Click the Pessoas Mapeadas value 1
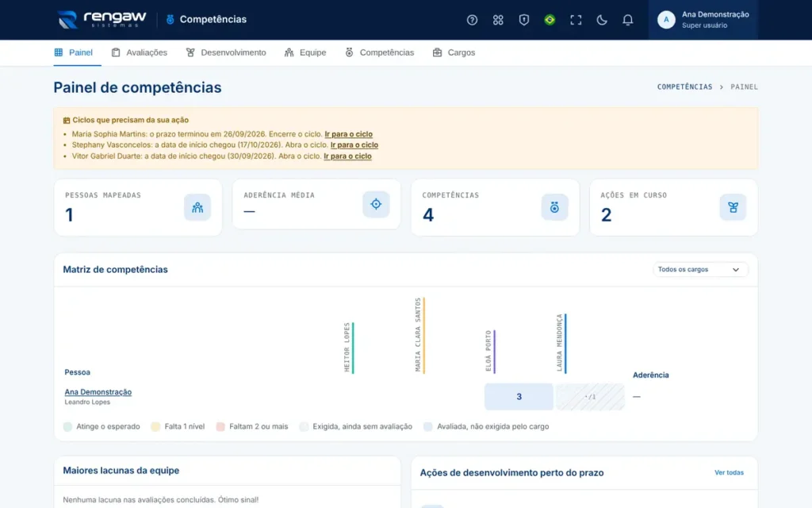The image size is (812, 508). (x=70, y=214)
